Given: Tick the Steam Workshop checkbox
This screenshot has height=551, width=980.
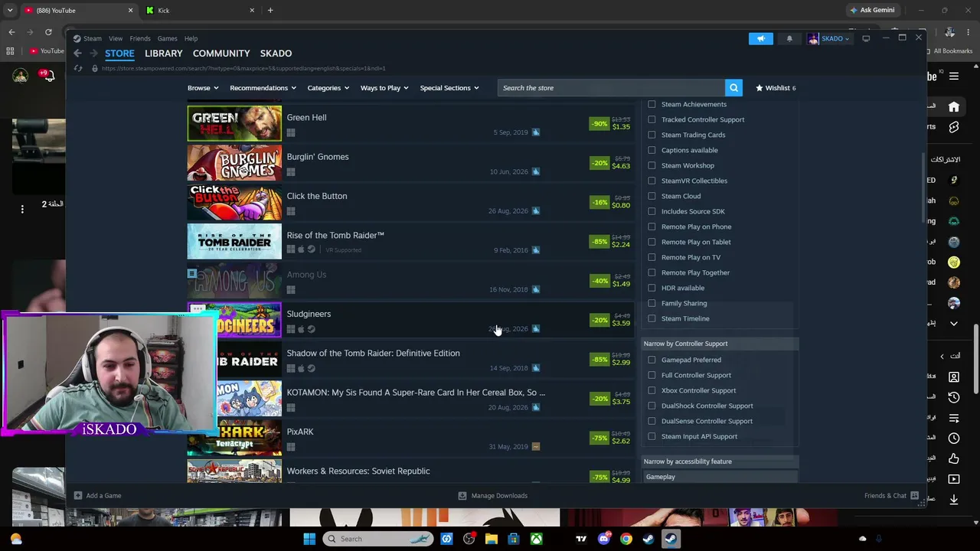Looking at the screenshot, I should point(652,165).
